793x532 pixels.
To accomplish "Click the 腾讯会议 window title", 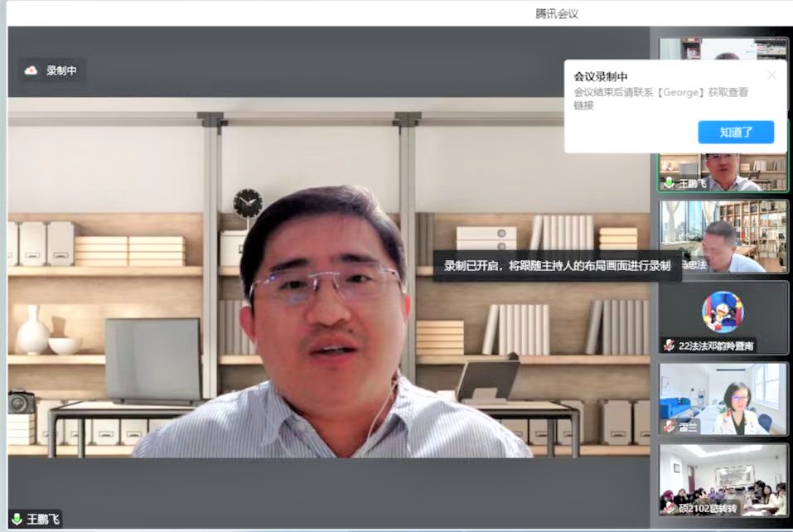I will point(556,13).
